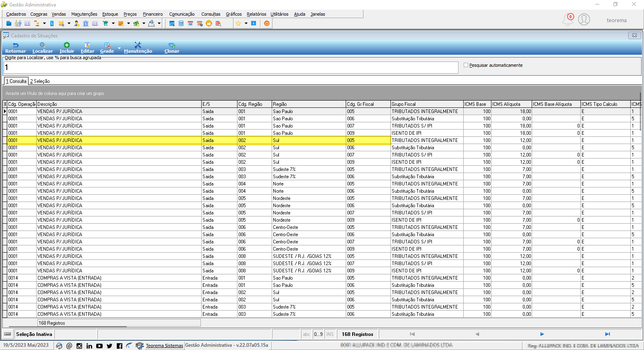This screenshot has width=644, height=350.
Task: Click the calendar 30 icon
Action: tap(190, 23)
